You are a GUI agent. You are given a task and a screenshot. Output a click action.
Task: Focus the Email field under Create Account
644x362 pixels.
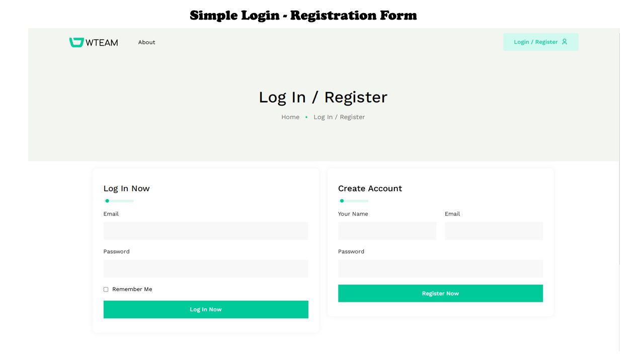(x=494, y=231)
